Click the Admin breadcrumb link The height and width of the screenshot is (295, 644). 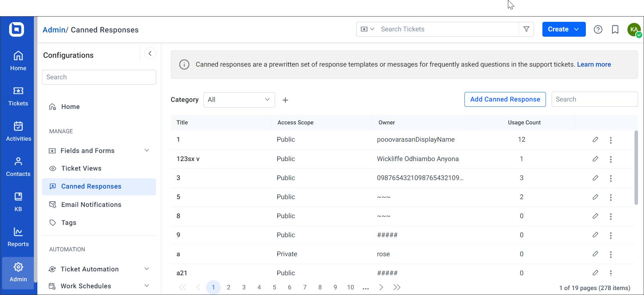[x=54, y=30]
